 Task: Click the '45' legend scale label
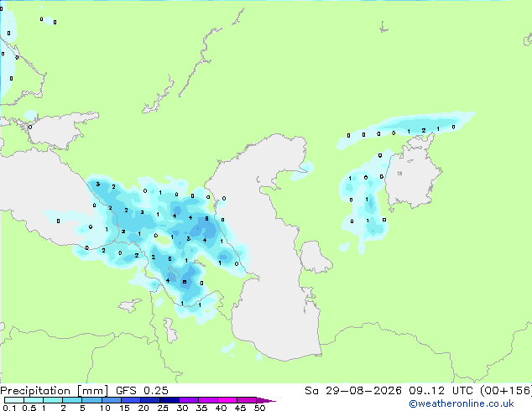240,408
